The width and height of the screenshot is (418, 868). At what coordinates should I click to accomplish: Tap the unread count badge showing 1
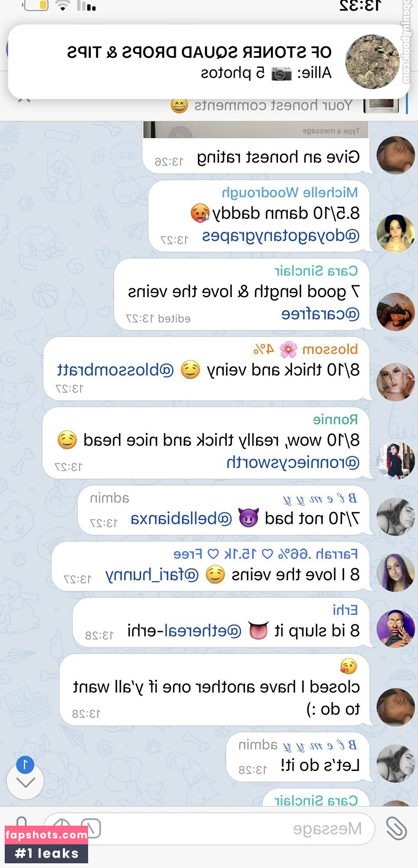click(x=25, y=765)
